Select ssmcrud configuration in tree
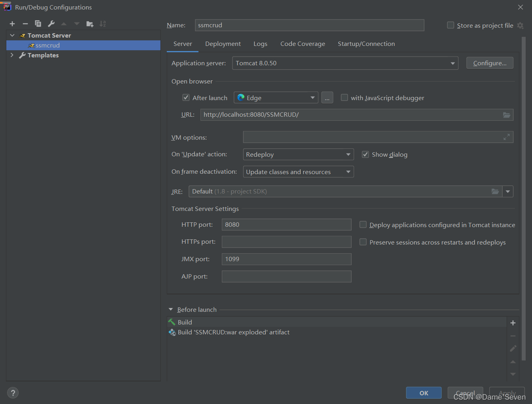 [84, 45]
